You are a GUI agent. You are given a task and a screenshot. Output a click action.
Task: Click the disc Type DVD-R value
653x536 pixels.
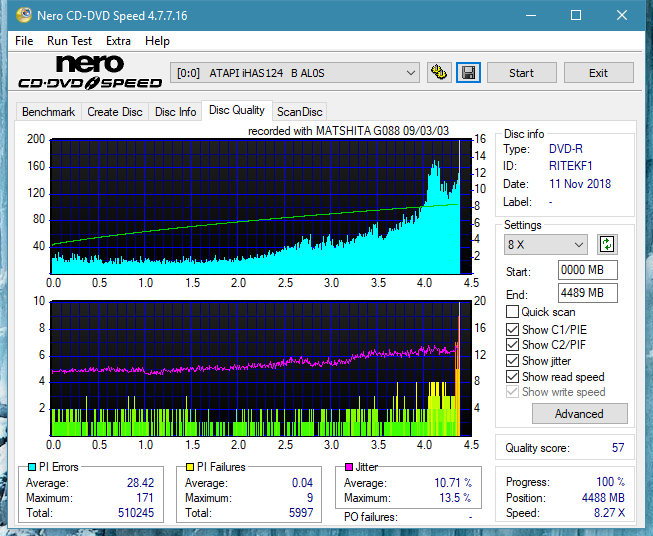[566, 149]
